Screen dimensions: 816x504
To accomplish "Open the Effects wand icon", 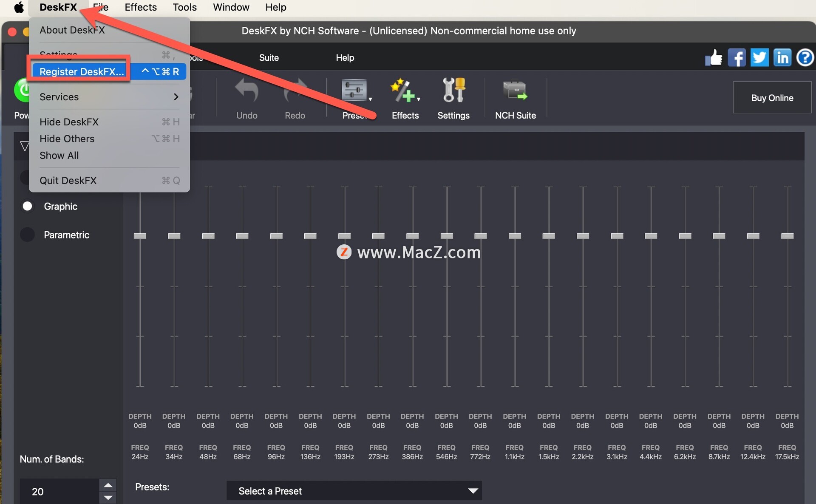I will (x=402, y=91).
